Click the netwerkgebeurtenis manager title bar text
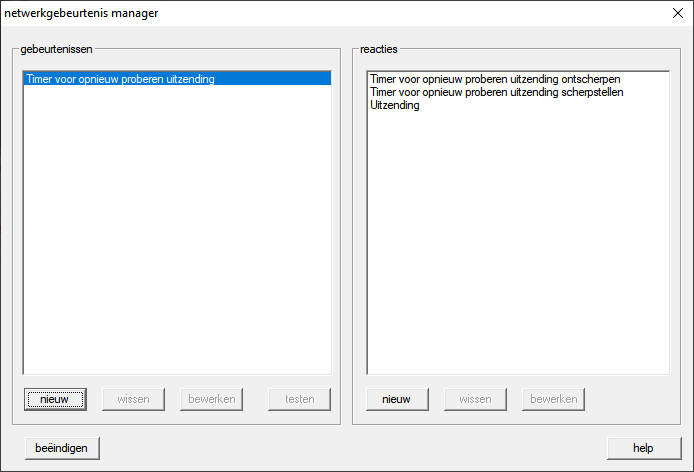Viewport: 694px width, 472px height. [x=81, y=14]
